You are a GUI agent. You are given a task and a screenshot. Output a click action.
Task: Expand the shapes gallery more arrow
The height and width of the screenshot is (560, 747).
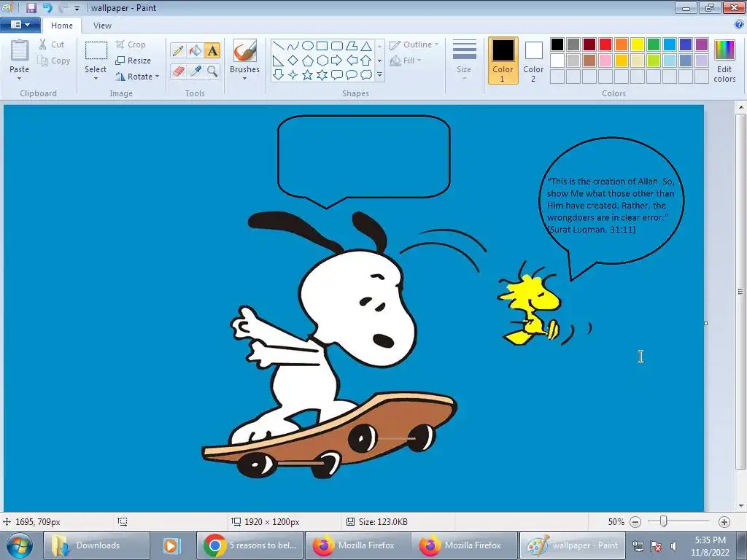[x=379, y=75]
